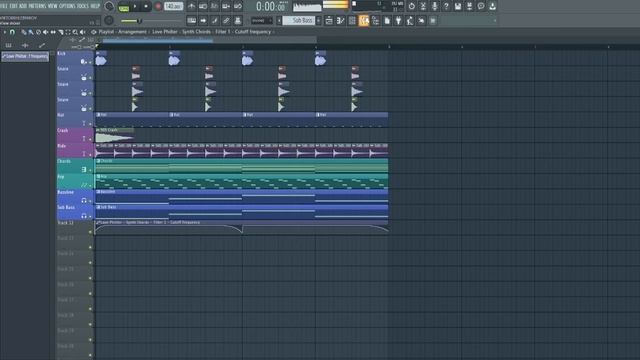The height and width of the screenshot is (360, 640).
Task: Click the red Record button
Action: (x=158, y=7)
